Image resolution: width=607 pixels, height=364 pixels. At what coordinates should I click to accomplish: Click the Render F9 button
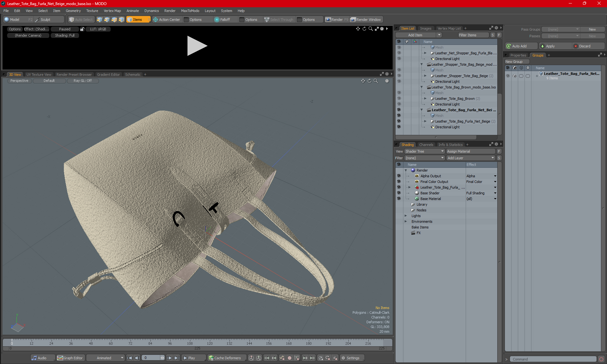click(337, 20)
